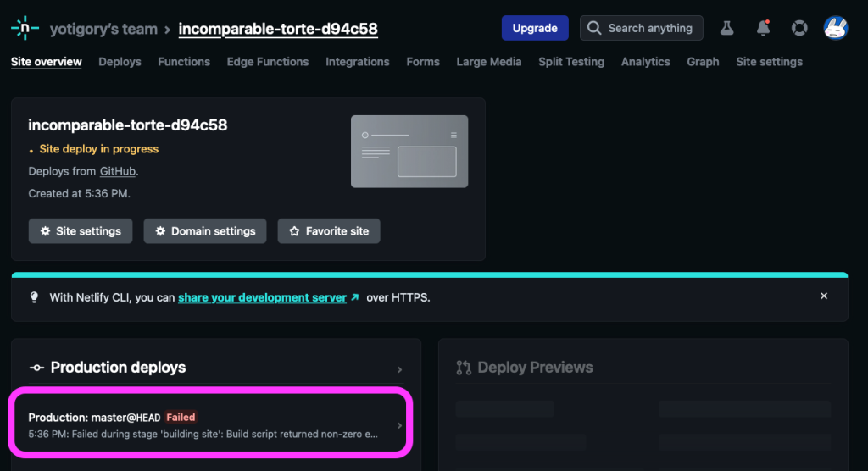
Task: Open Domain settings button
Action: tap(205, 231)
